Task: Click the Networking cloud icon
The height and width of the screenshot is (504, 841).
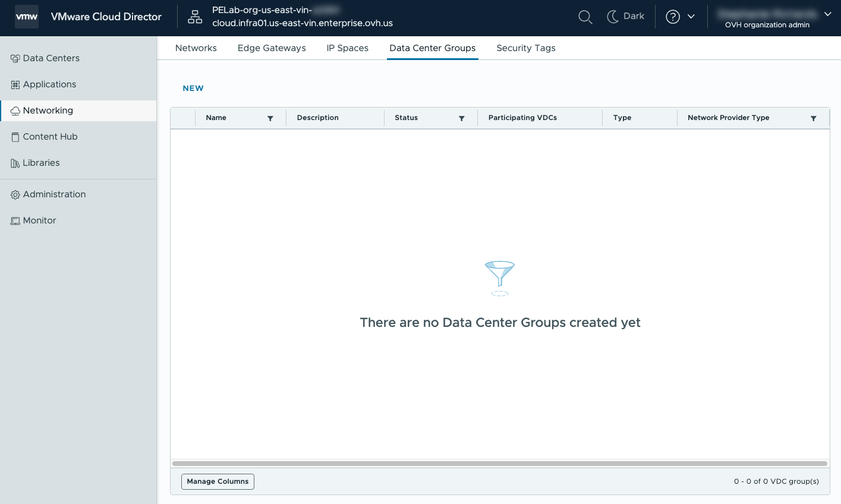Action: coord(15,111)
